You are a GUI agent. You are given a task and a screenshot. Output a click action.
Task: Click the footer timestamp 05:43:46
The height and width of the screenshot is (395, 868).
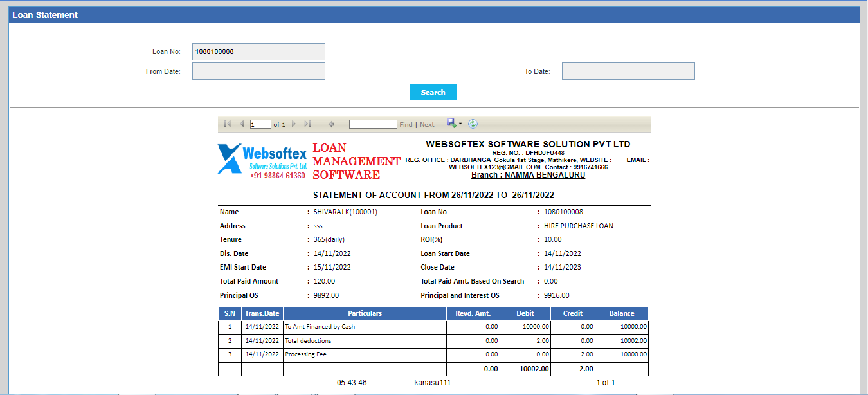pos(352,383)
